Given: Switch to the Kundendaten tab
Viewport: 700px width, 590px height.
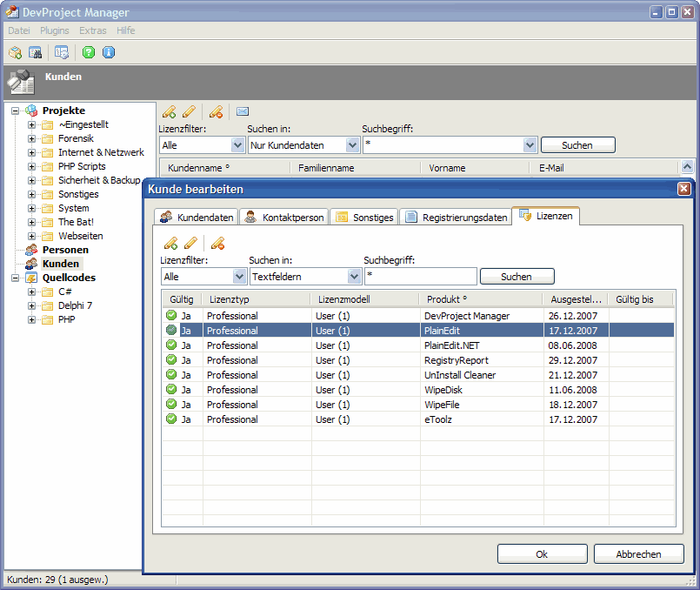Looking at the screenshot, I should pyautogui.click(x=197, y=218).
